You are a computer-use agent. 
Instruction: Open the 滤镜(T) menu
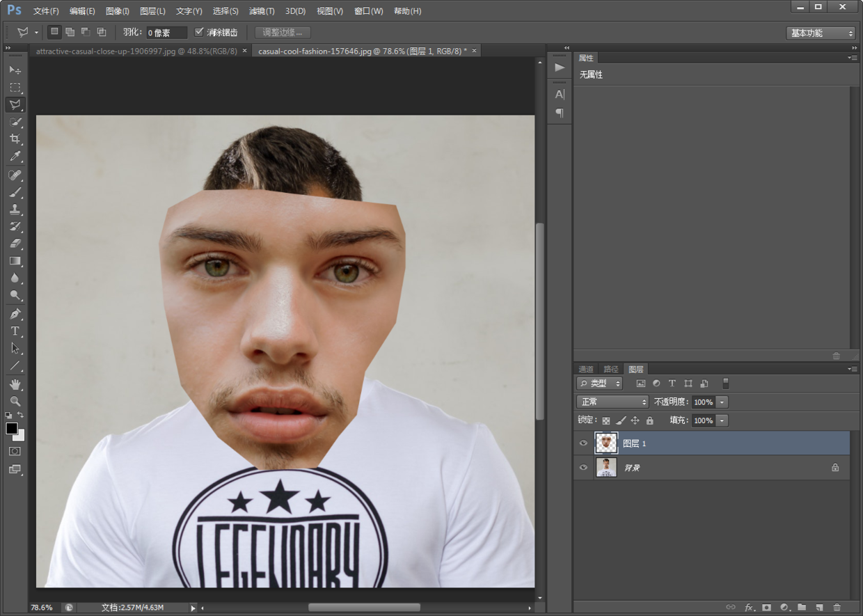pyautogui.click(x=262, y=11)
